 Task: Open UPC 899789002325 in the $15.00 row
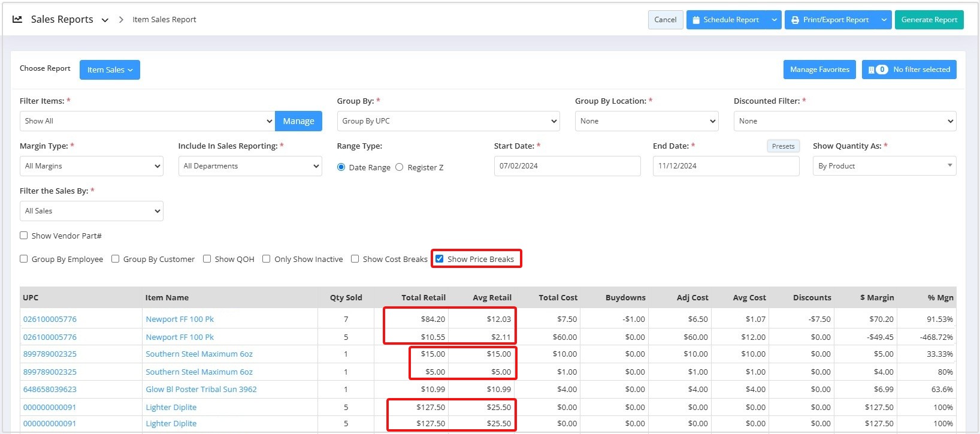coord(50,354)
